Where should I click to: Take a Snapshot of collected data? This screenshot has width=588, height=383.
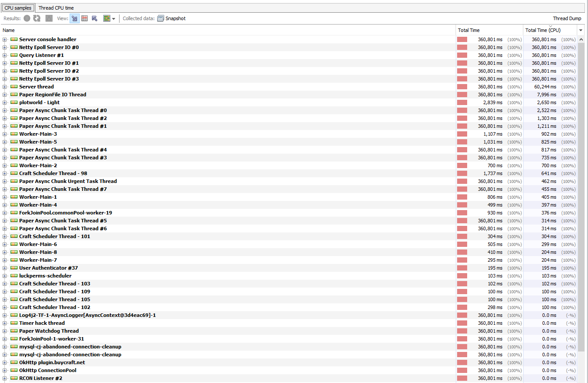tap(172, 18)
